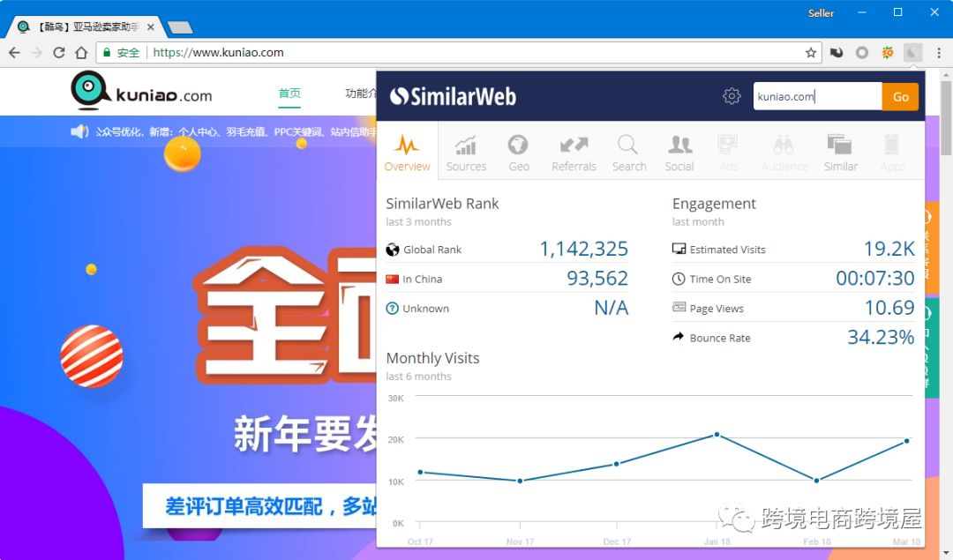Viewport: 953px width, 560px height.
Task: Open the Audience tab
Action: (x=784, y=153)
